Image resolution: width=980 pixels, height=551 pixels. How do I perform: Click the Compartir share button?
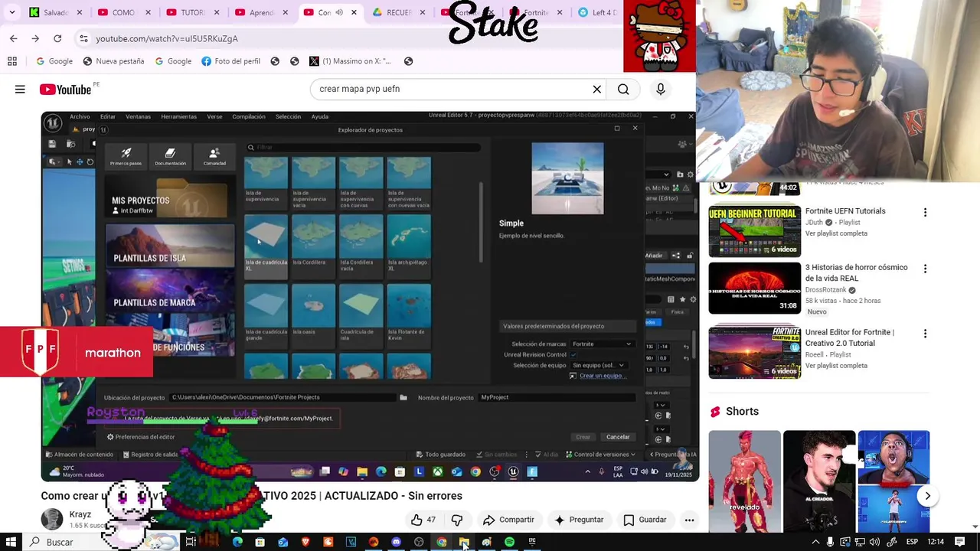508,520
